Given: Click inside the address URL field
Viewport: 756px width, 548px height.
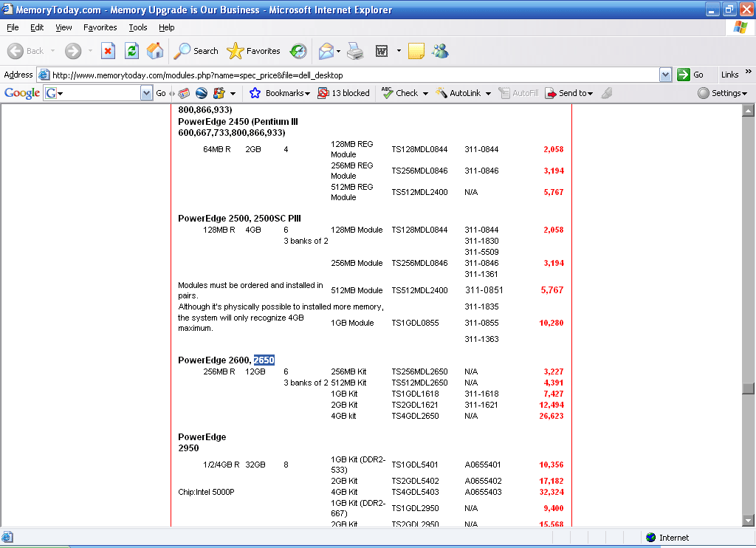Looking at the screenshot, I should click(354, 75).
